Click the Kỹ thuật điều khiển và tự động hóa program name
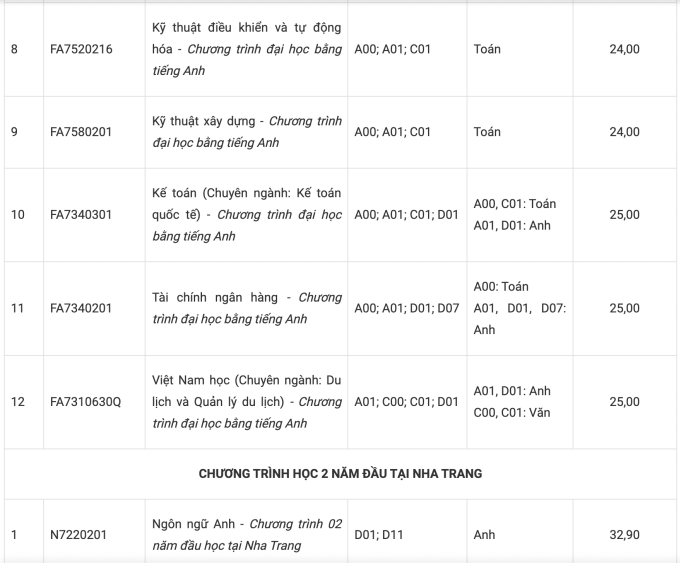This screenshot has height=563, width=680. click(247, 49)
